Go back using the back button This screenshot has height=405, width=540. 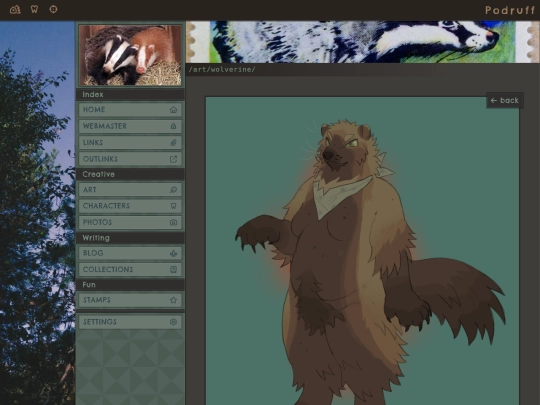click(x=505, y=100)
